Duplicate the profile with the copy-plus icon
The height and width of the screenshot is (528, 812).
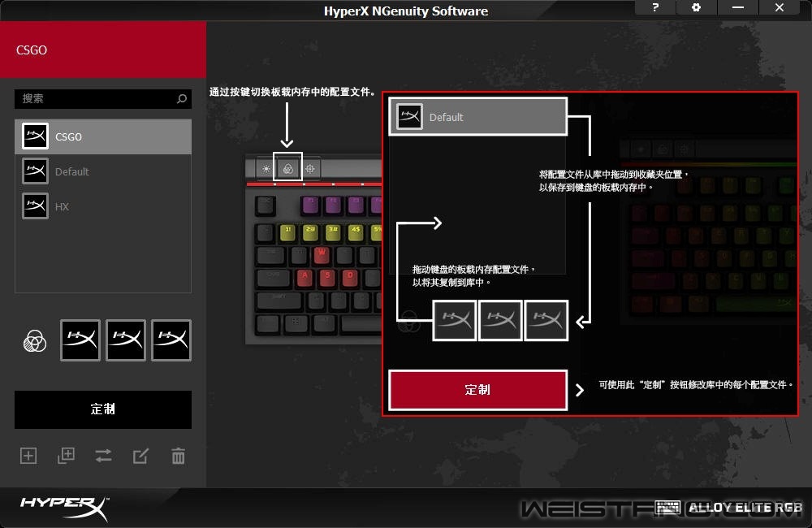(66, 456)
